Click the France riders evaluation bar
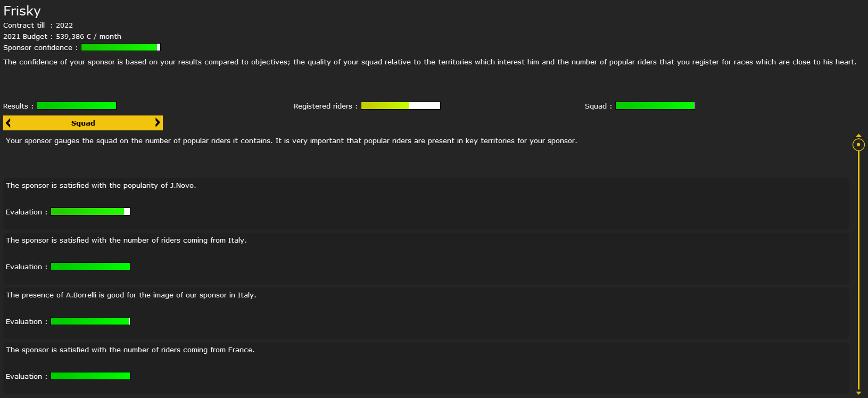The height and width of the screenshot is (398, 868). [90, 376]
